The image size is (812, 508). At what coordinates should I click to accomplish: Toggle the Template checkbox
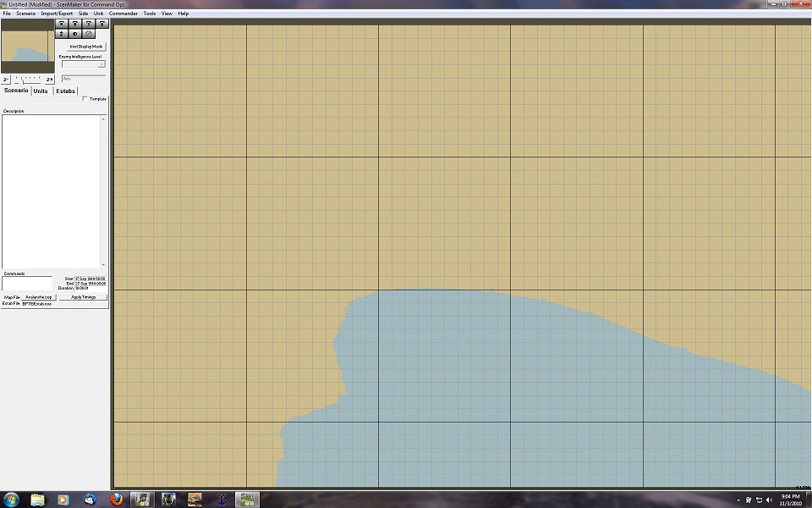coord(85,99)
